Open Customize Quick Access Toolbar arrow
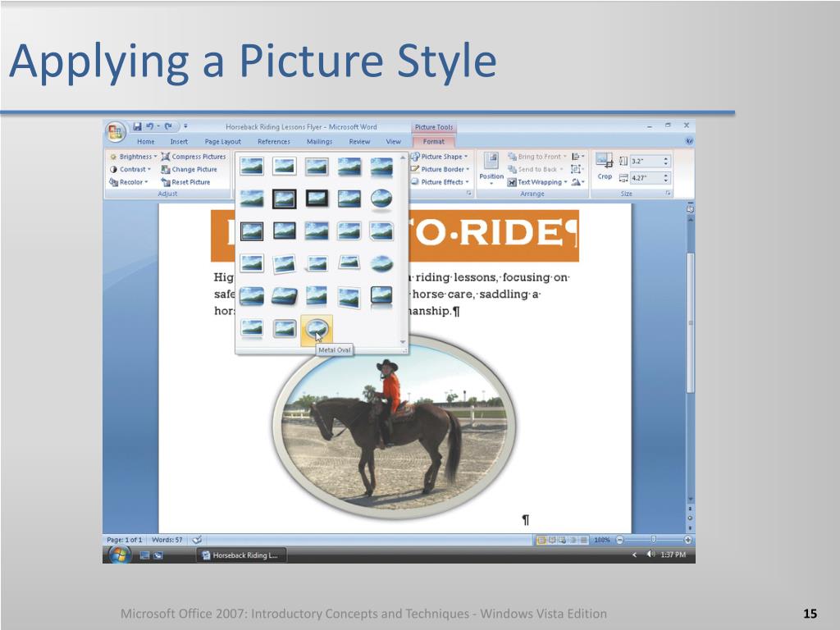The image size is (840, 630). pos(185,126)
